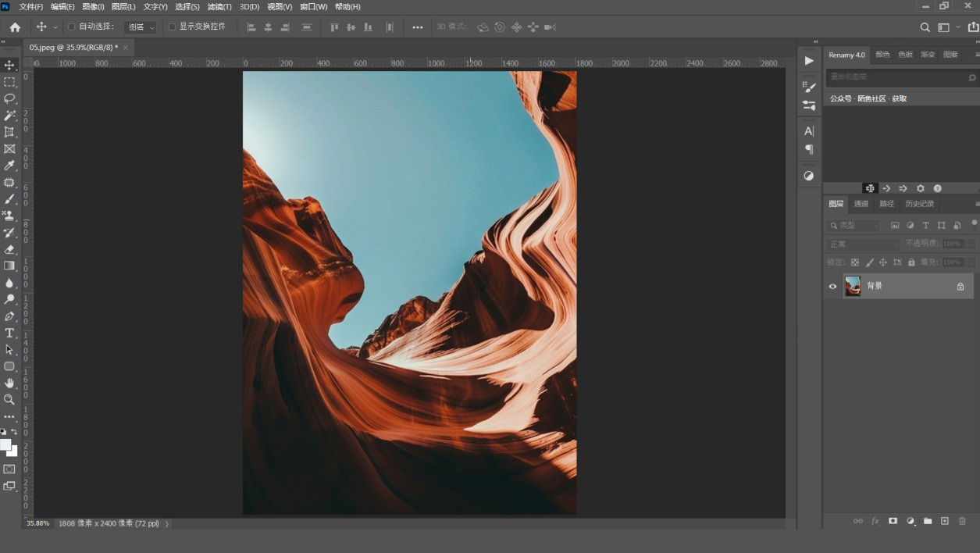This screenshot has width=980, height=553.
Task: Switch to the 颜色 tab
Action: [882, 55]
